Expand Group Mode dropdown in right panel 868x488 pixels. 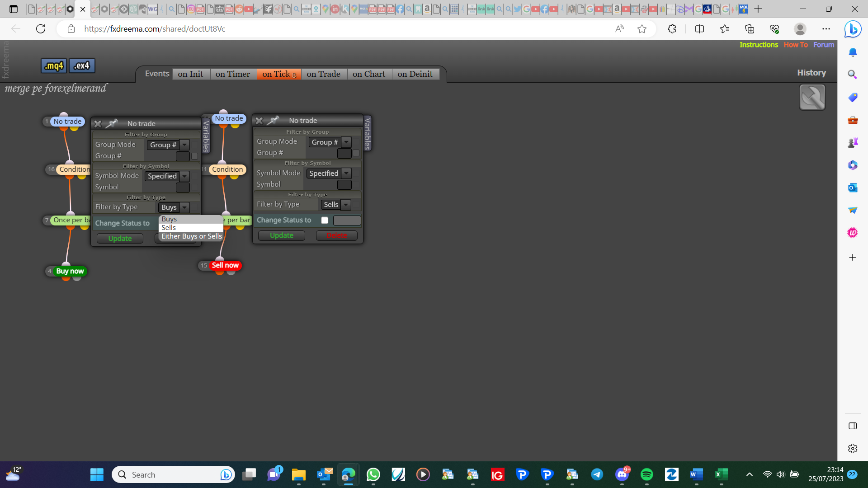coord(346,142)
